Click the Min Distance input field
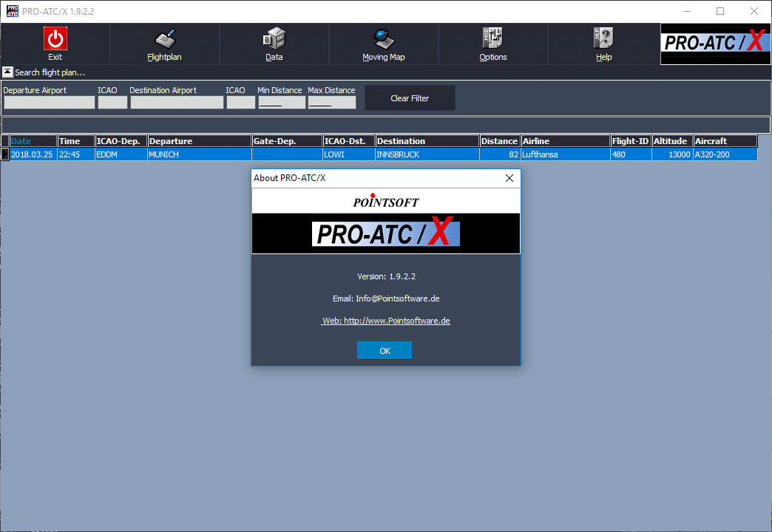 [281, 103]
